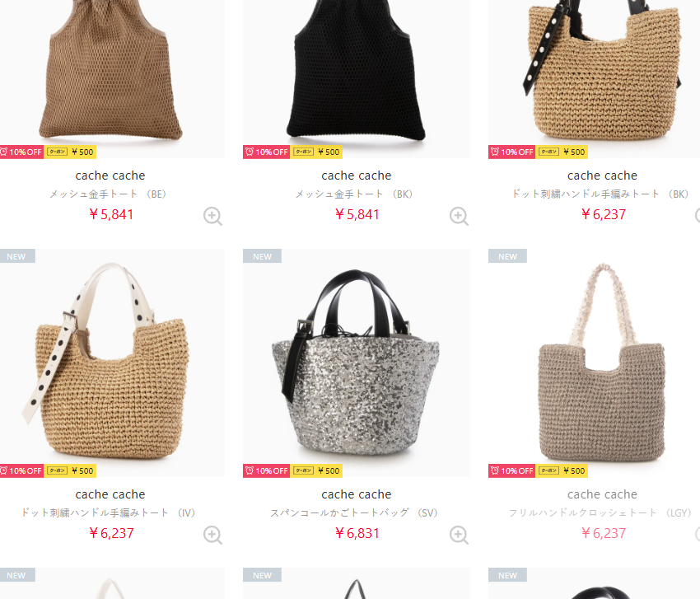Click the ¥6,831 price of sequin bag
The height and width of the screenshot is (599, 700).
click(357, 533)
